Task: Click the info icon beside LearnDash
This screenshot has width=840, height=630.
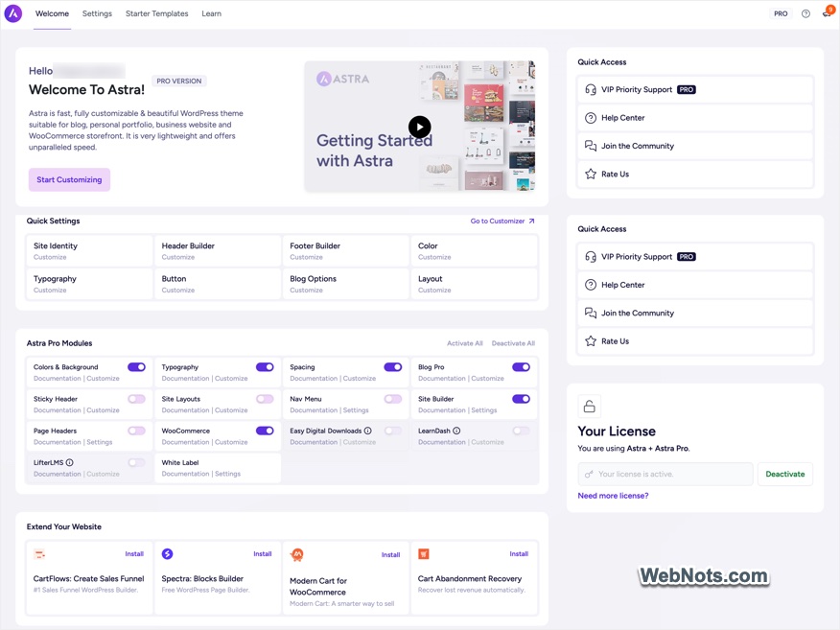Action: point(456,431)
